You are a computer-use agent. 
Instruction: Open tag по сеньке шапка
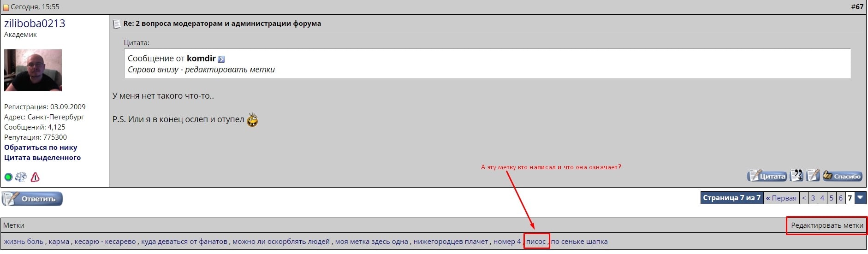pos(579,242)
